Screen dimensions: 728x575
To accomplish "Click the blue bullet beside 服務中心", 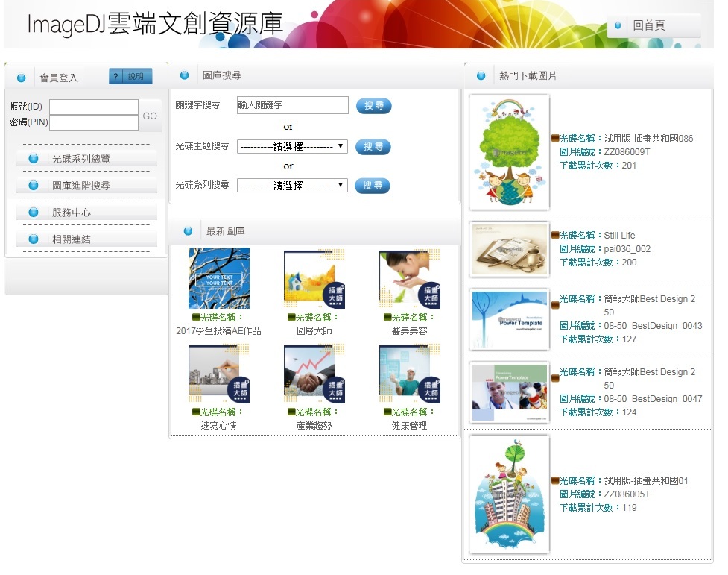I will 34,213.
